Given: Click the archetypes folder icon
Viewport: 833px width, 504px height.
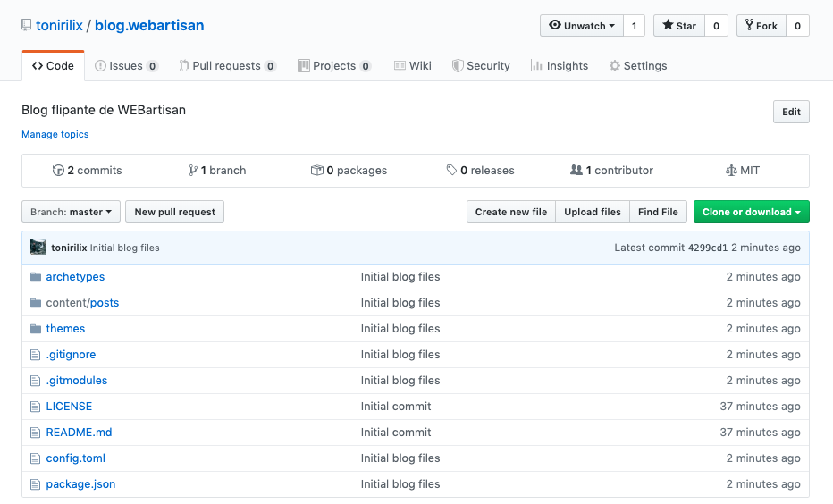Looking at the screenshot, I should click(36, 277).
